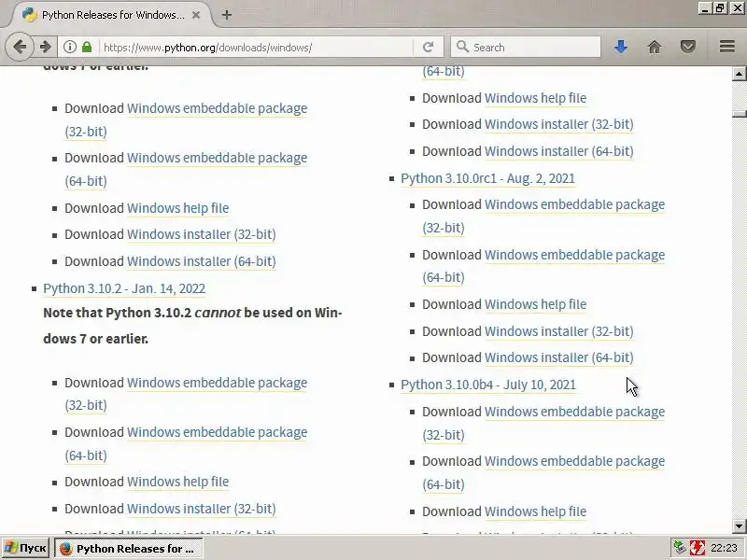Open site information via the info icon
Viewport: 747px width, 560px height.
coord(69,47)
